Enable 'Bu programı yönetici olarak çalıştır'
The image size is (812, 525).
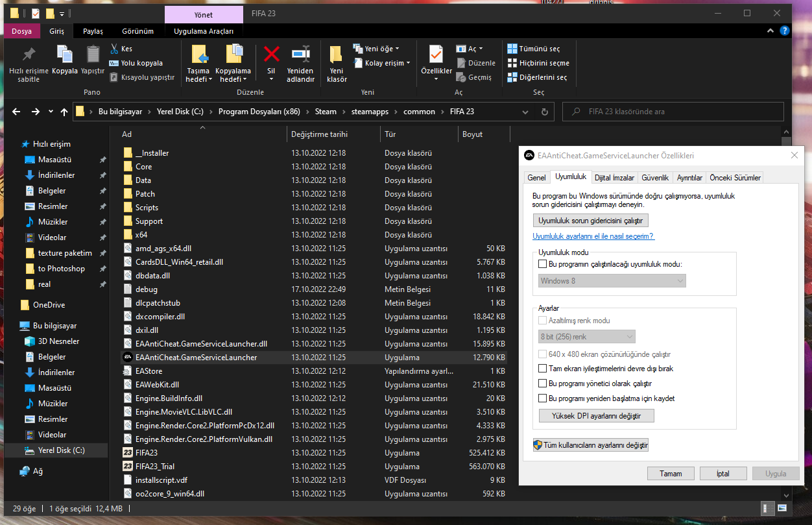(543, 383)
